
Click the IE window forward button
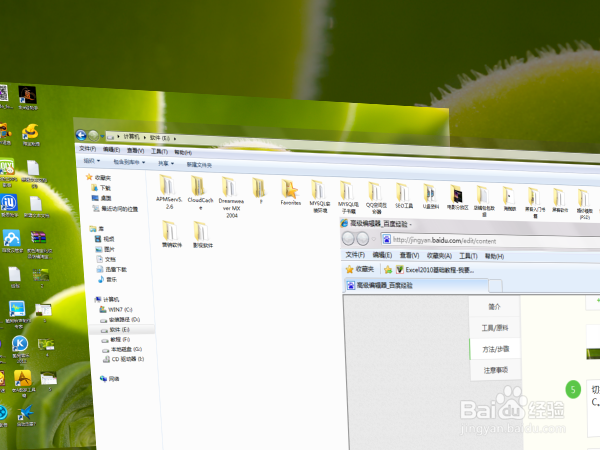(362, 239)
